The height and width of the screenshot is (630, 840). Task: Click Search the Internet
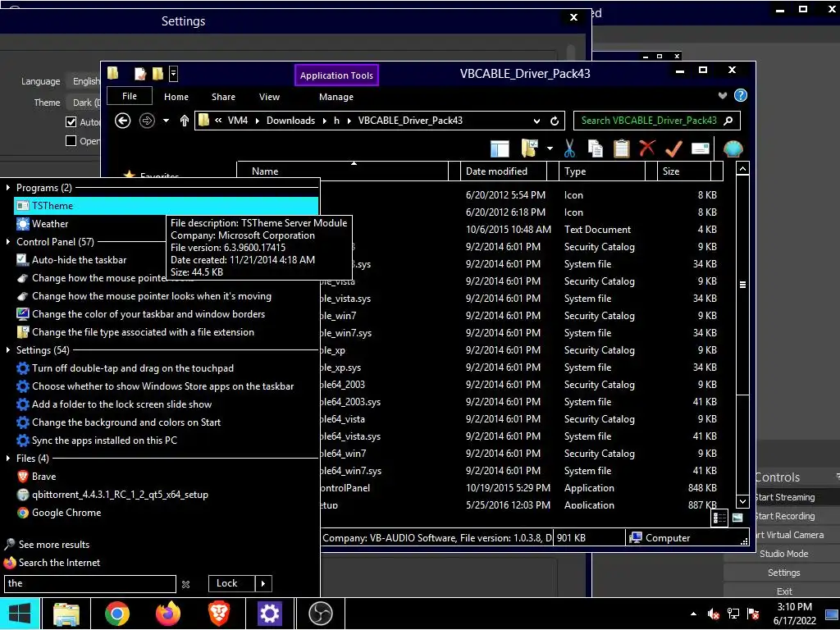(x=59, y=563)
